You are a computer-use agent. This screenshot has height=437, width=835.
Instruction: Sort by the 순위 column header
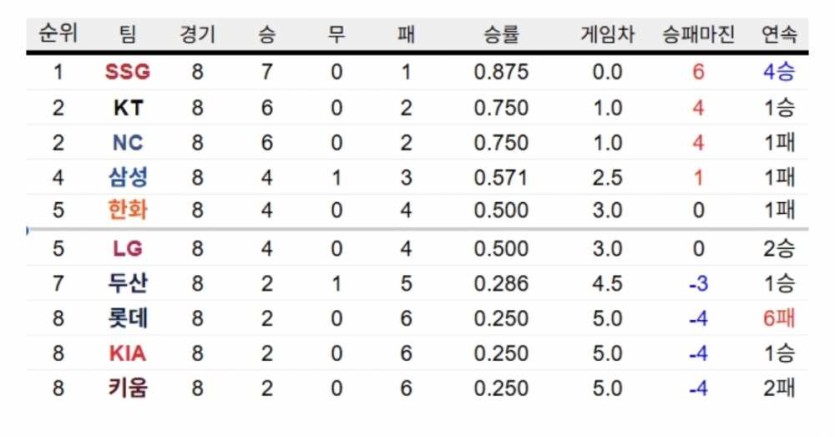(x=57, y=34)
